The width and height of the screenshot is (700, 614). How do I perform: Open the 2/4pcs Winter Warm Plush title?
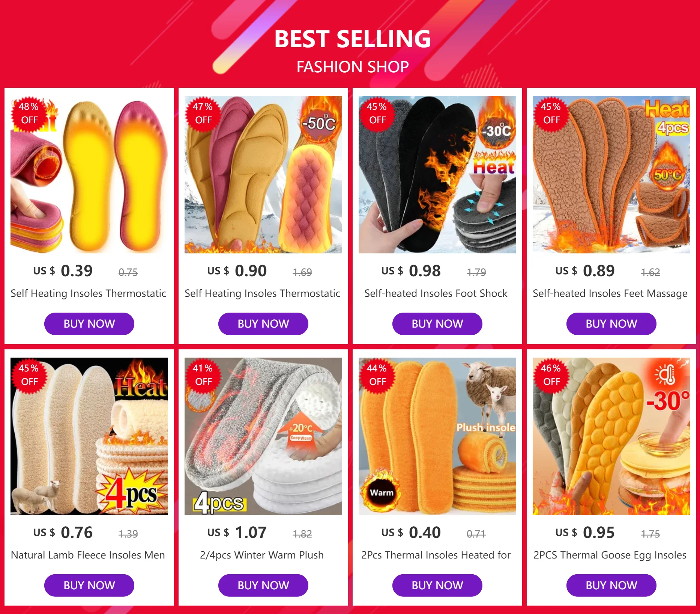pyautogui.click(x=262, y=555)
